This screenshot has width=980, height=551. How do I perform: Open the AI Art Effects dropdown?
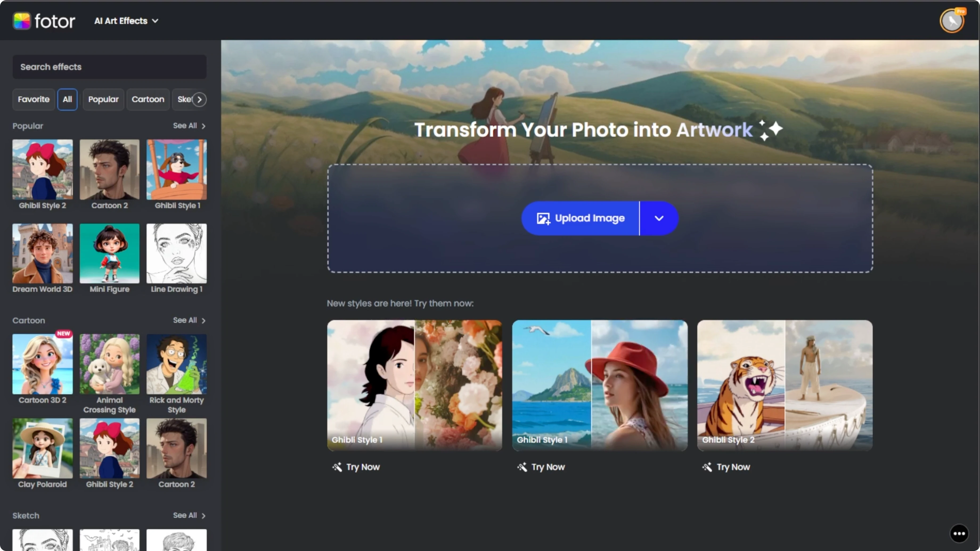[x=126, y=21]
